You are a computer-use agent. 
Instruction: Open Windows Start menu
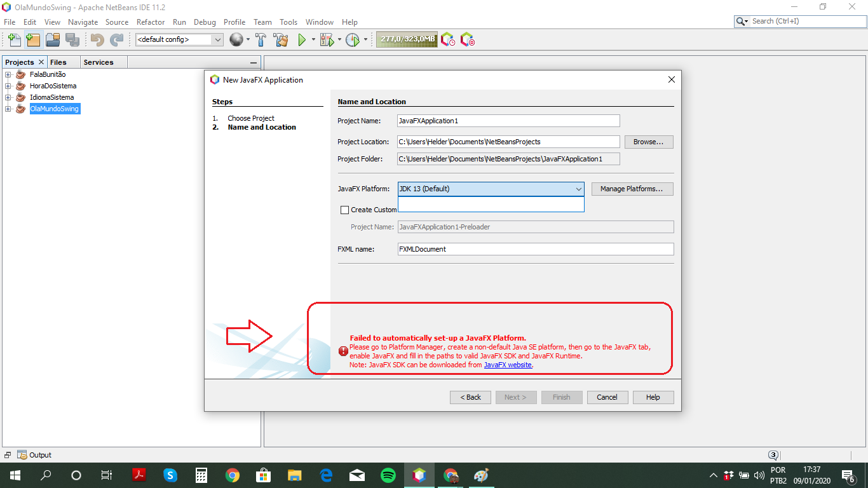(15, 475)
